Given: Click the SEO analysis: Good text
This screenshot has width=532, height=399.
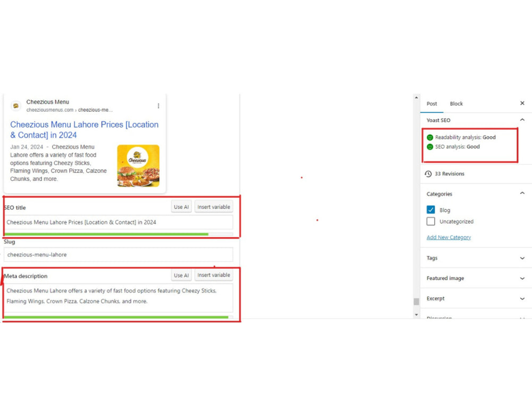Looking at the screenshot, I should pyautogui.click(x=458, y=147).
